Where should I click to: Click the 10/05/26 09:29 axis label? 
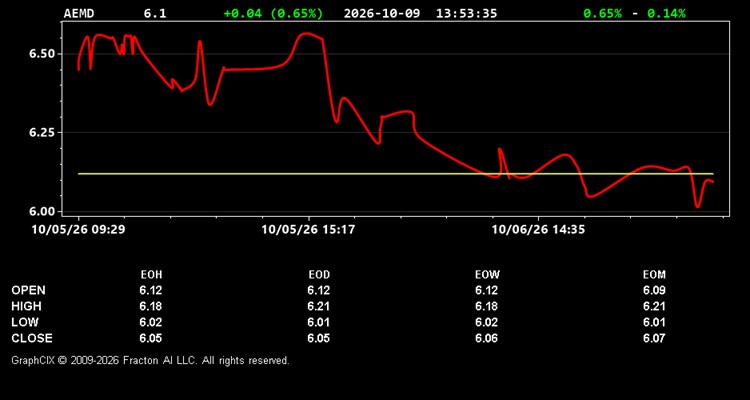click(78, 230)
